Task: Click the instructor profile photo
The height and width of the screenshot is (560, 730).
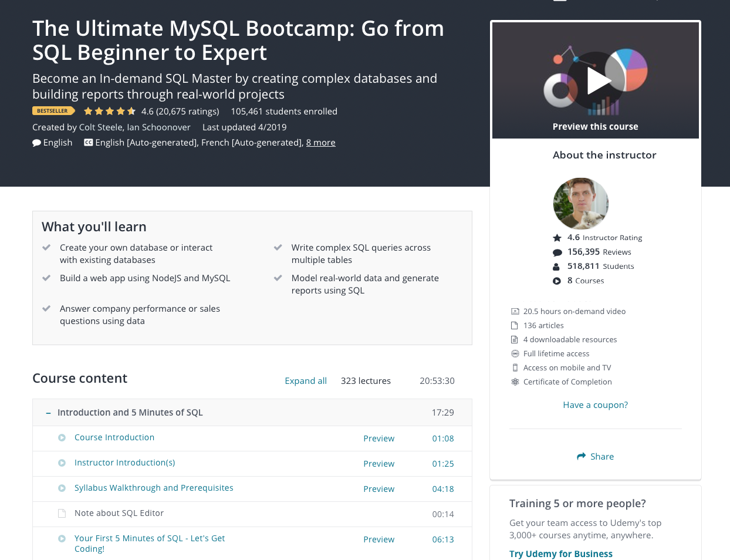Action: pyautogui.click(x=580, y=204)
